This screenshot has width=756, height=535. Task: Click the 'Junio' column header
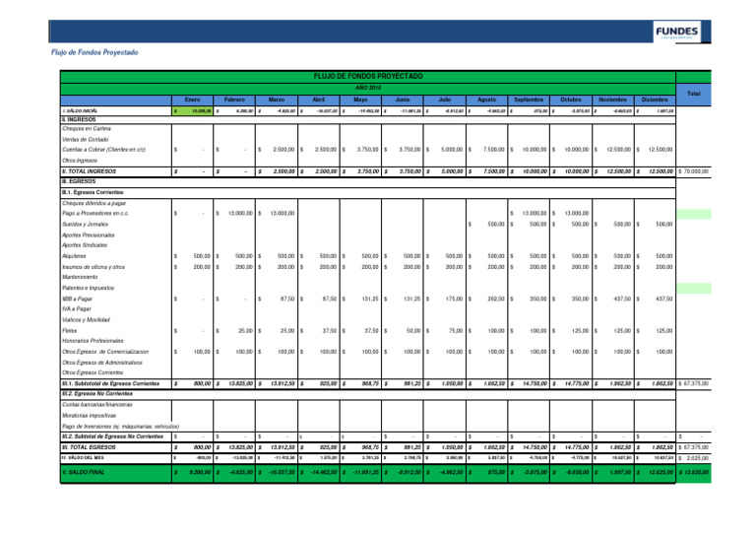click(403, 100)
